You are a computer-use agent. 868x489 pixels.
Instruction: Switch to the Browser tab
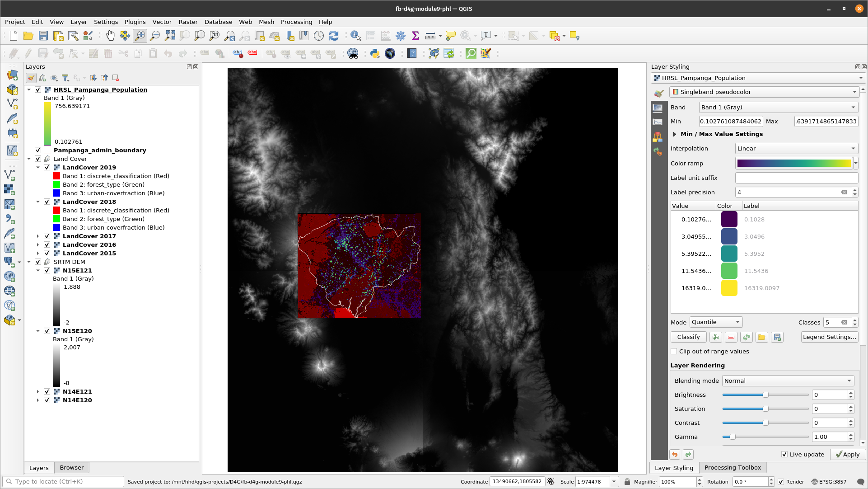[71, 467]
